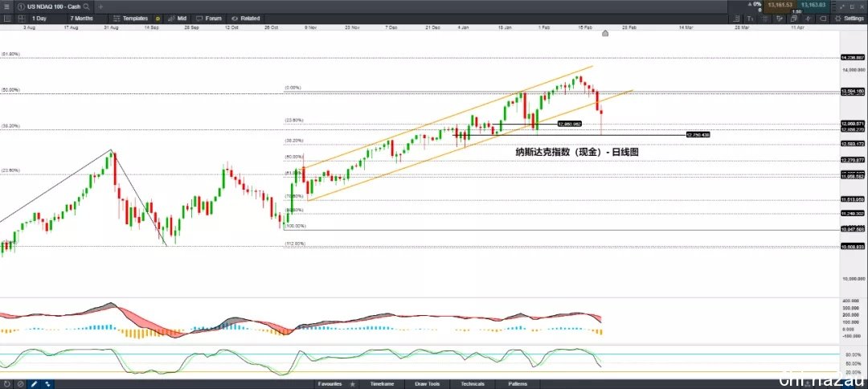Click the Favourites star icon
The height and width of the screenshot is (389, 868).
353,383
